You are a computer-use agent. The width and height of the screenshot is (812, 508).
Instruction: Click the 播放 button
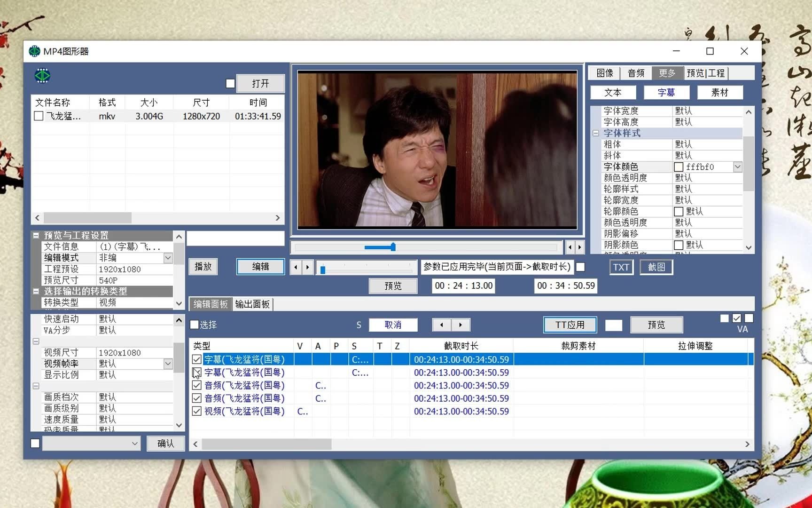click(x=203, y=267)
